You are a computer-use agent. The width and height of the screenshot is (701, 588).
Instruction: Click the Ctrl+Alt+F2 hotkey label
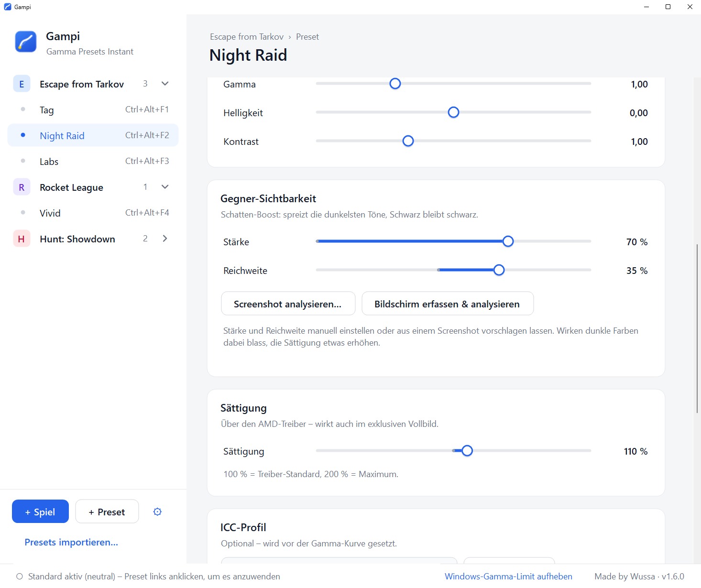(147, 135)
